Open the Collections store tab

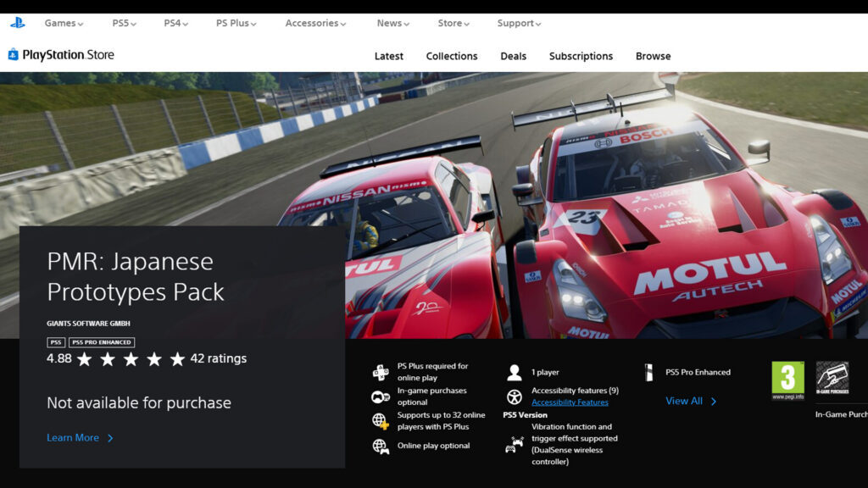[x=452, y=56]
